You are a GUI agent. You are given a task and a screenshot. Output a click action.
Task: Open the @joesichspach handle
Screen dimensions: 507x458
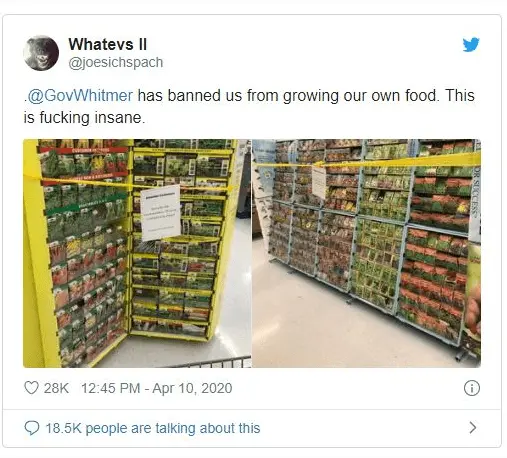(x=116, y=63)
